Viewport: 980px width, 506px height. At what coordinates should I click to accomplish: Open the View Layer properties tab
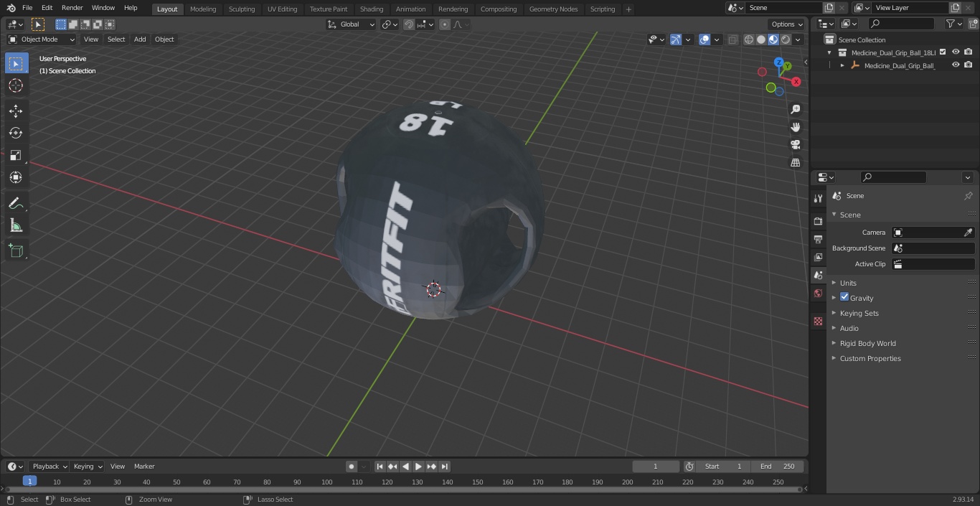818,257
